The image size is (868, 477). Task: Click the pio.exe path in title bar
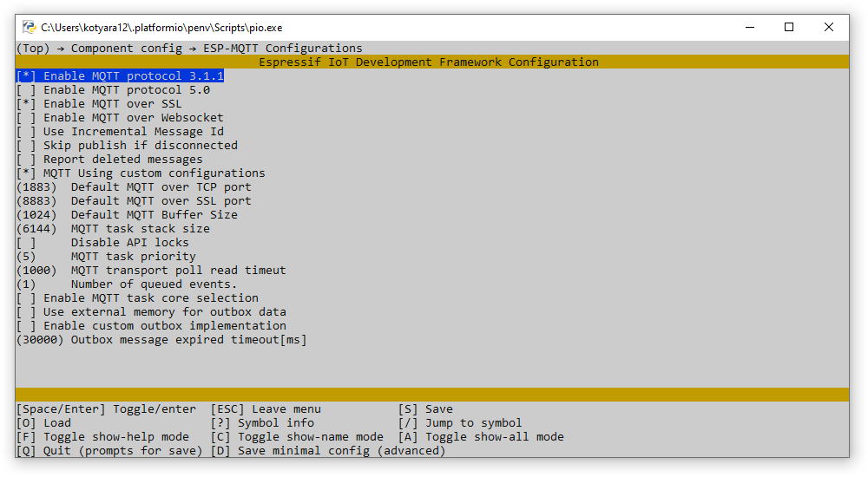point(161,27)
